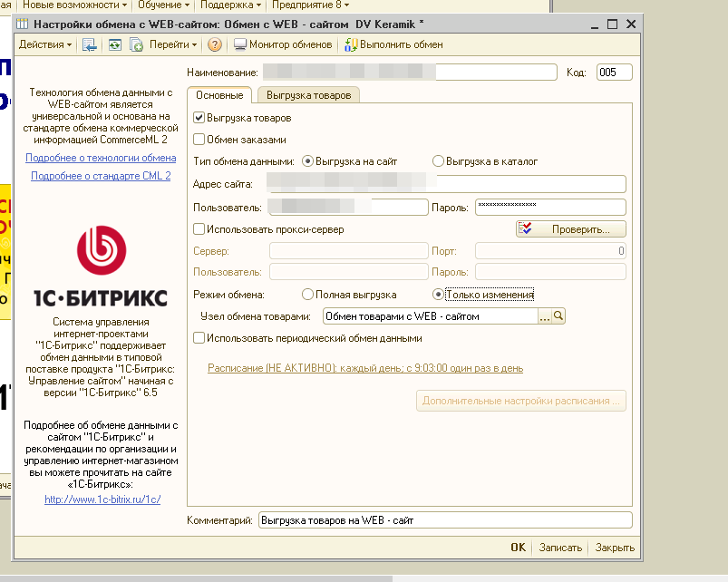The height and width of the screenshot is (582, 728).
Task: Click into the Комментарий text field
Action: pos(444,520)
